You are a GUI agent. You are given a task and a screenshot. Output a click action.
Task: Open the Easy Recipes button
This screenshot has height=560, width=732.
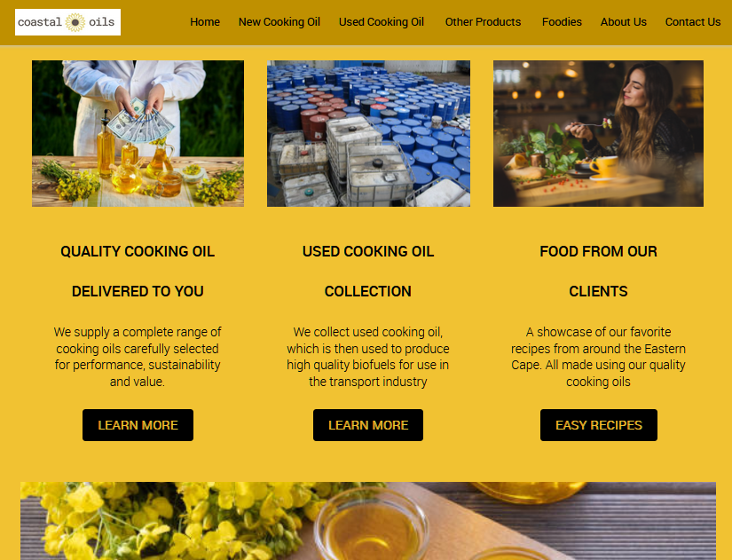coord(599,425)
